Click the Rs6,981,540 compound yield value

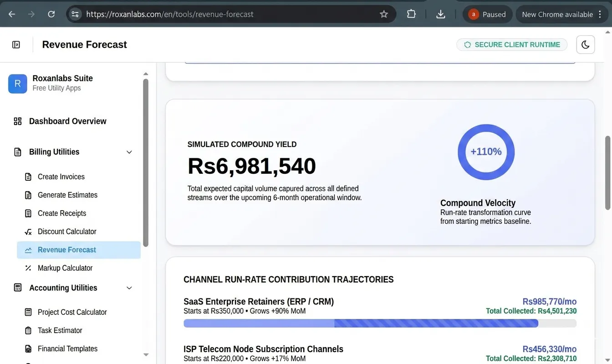[x=251, y=166]
